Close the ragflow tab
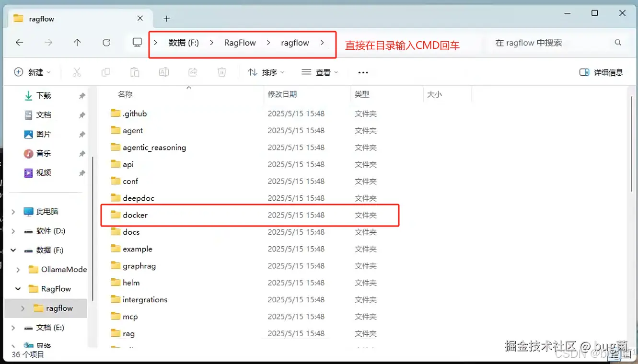Screen dimensions: 638x364 pyautogui.click(x=140, y=18)
